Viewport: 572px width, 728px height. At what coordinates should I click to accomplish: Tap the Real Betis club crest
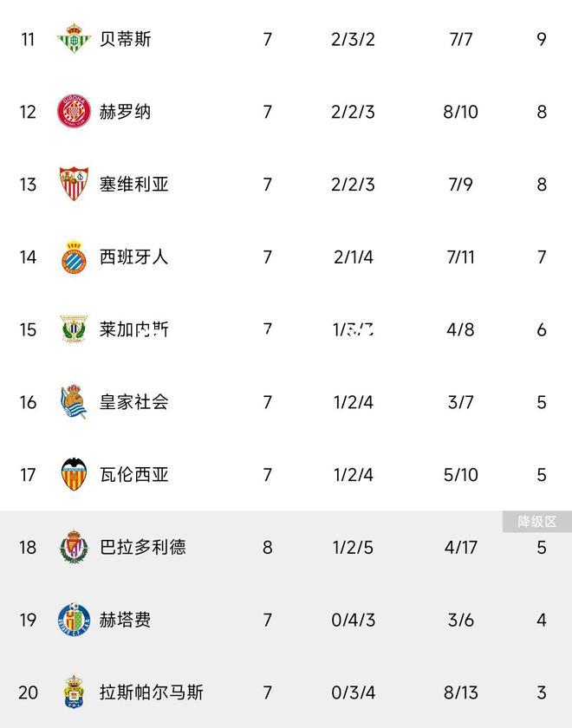74,38
